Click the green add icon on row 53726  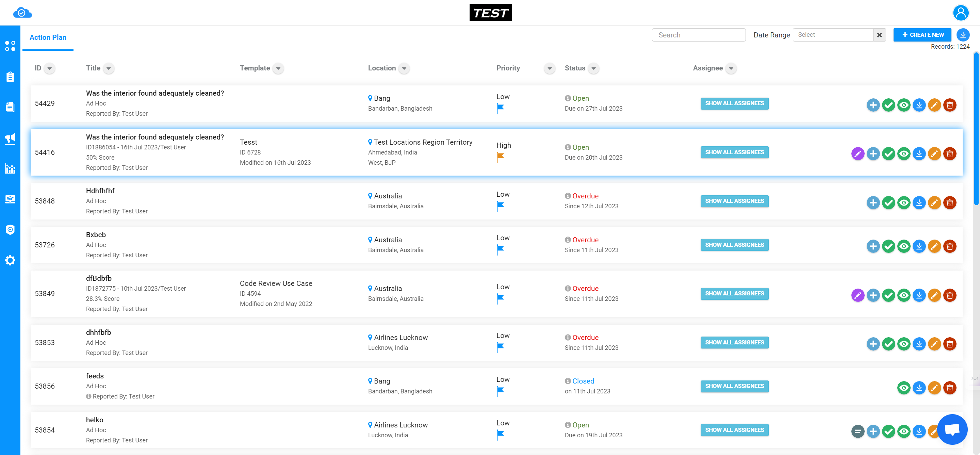pos(872,244)
